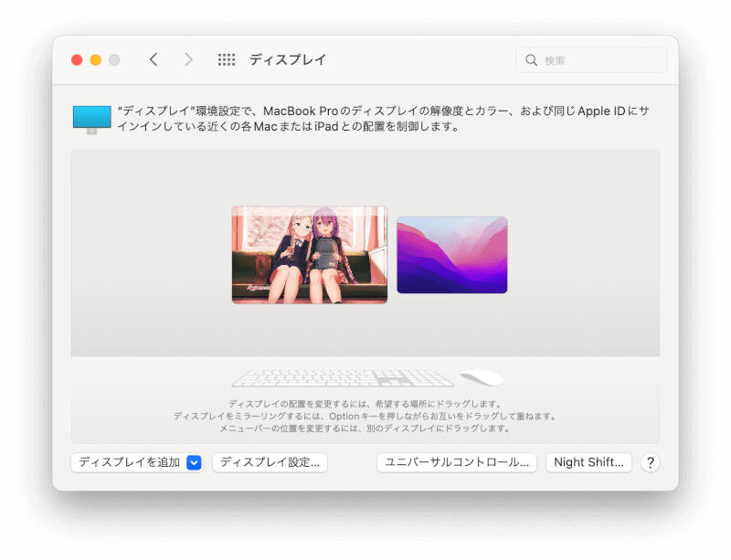Click the mouse illustration below displays
731x560 pixels.
tap(482, 377)
